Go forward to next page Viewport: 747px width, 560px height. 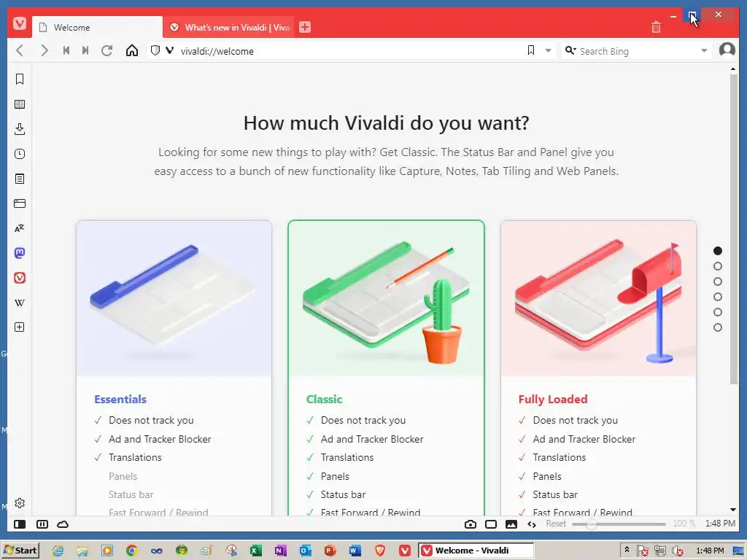point(44,50)
